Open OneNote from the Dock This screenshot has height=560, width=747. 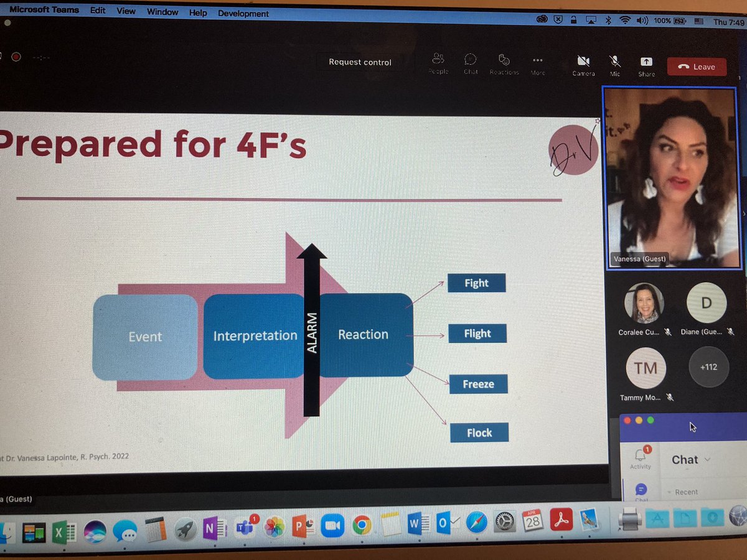pos(214,529)
